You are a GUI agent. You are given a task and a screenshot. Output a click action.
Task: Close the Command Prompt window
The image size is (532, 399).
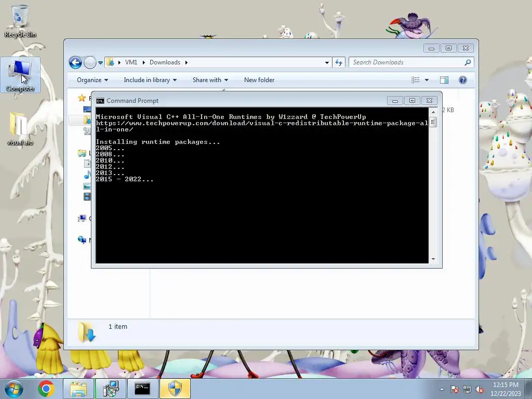click(429, 100)
